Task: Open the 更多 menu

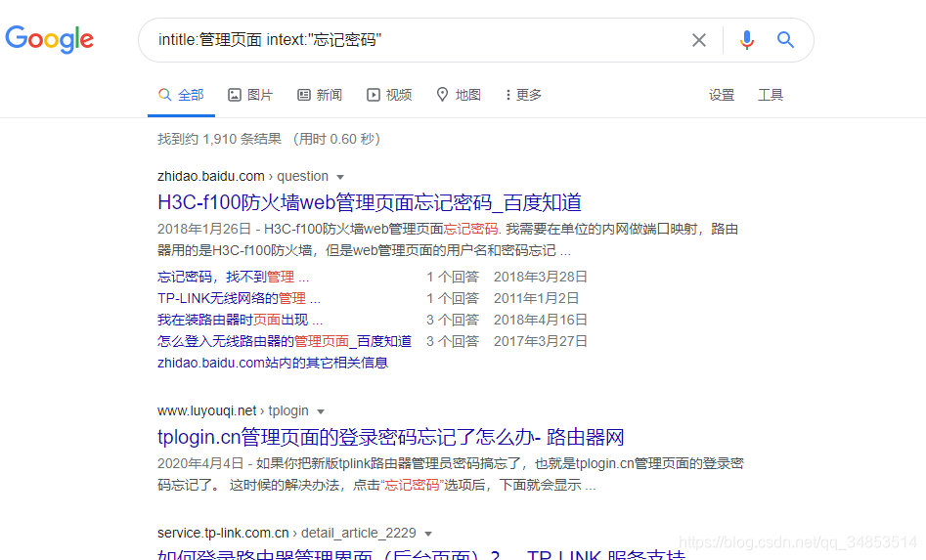Action: click(x=523, y=95)
